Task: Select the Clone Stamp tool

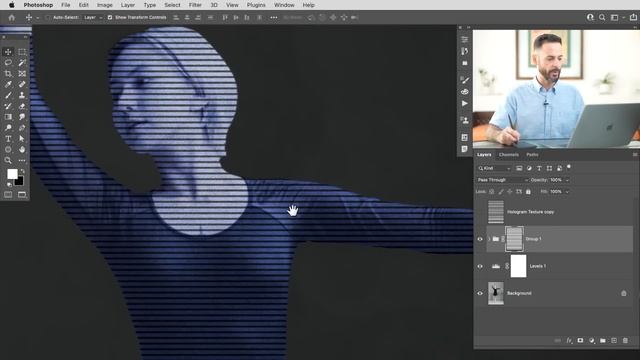Action: tap(22, 95)
